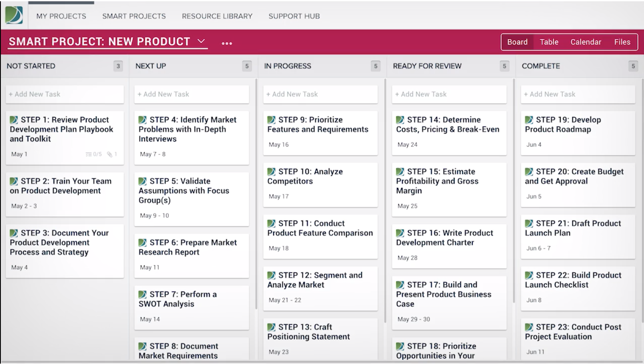The image size is (644, 364).
Task: Open STEP 18: Prioritize Opportunities card
Action: [449, 350]
